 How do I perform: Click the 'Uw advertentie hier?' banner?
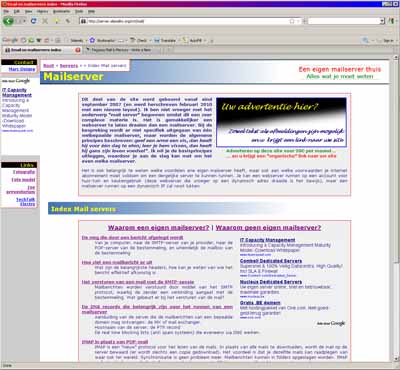pyautogui.click(x=281, y=122)
